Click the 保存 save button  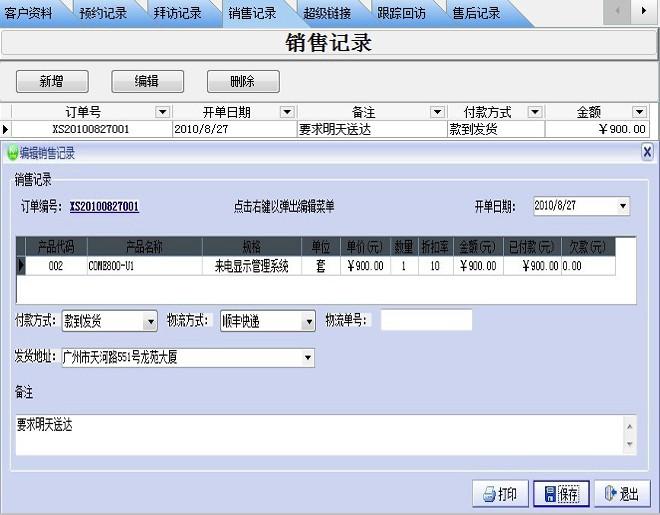[x=561, y=494]
